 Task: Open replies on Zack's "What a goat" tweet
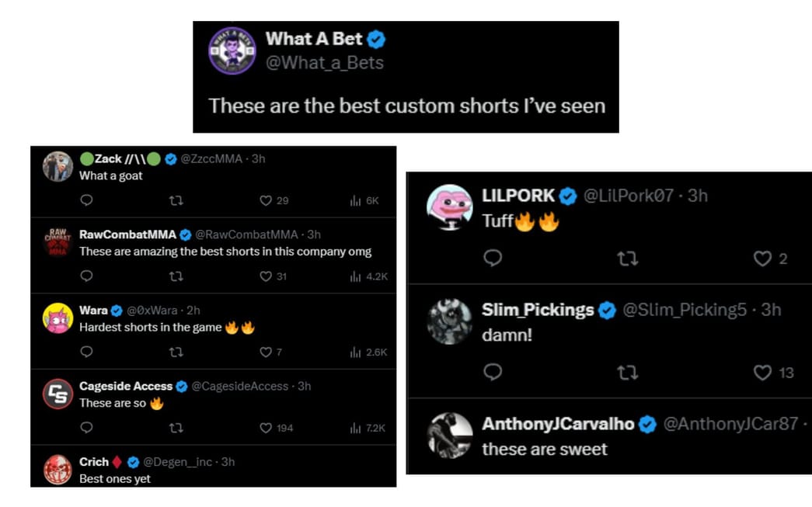tap(85, 200)
